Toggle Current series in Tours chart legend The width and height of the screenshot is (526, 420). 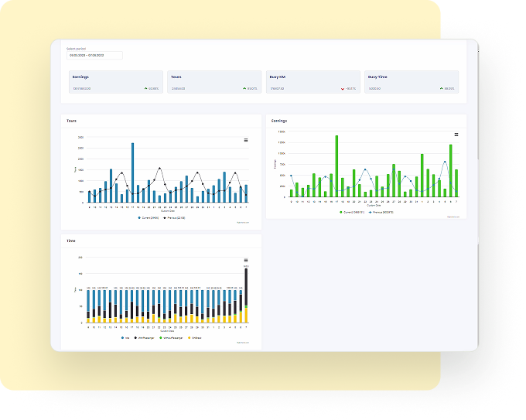(149, 218)
